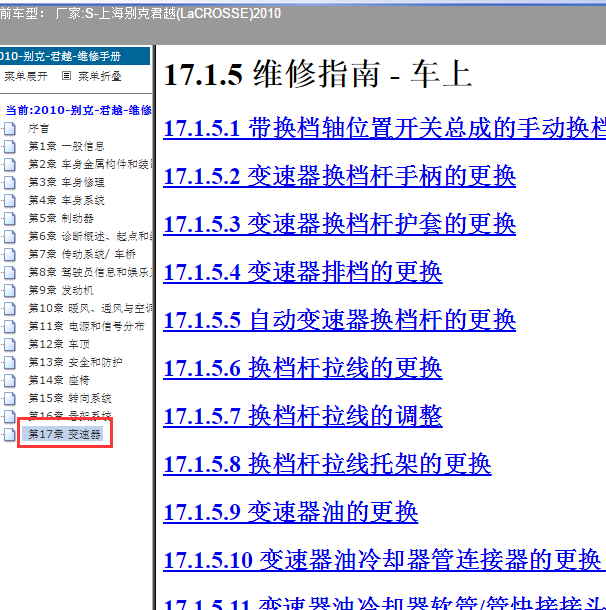Collapse the menu with 菜单折叠 label

pos(100,76)
